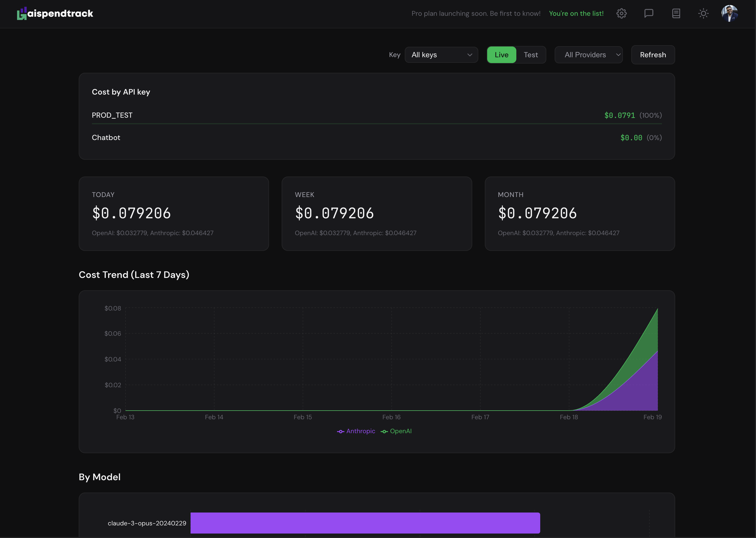Open the Key selector chevron
The image size is (756, 538).
pyautogui.click(x=470, y=55)
